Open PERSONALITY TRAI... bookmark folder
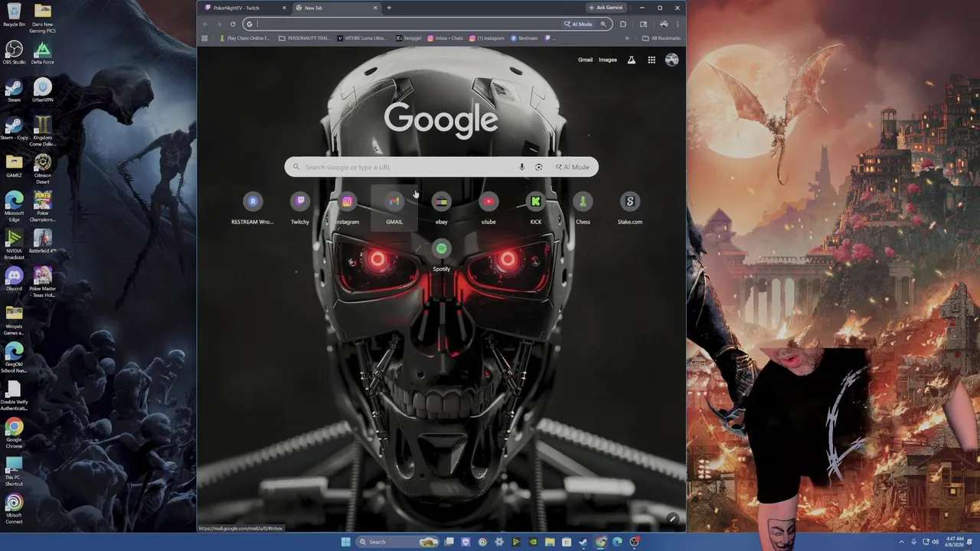The height and width of the screenshot is (551, 980). [x=304, y=38]
